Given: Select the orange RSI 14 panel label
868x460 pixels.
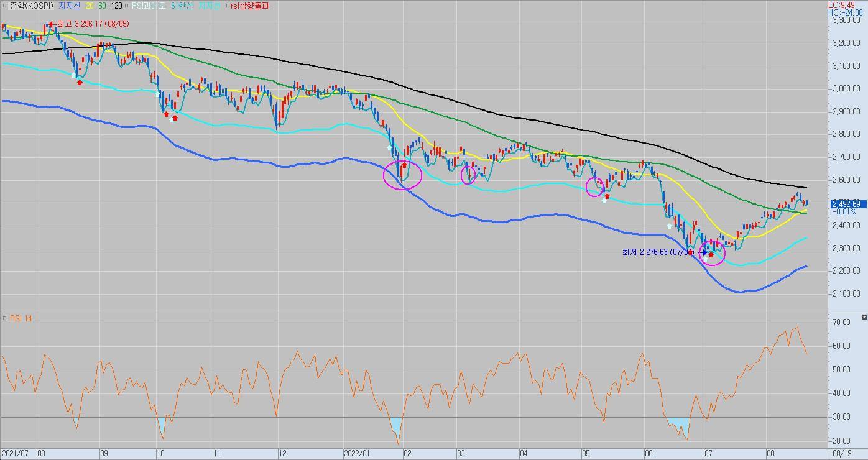Looking at the screenshot, I should click(21, 318).
